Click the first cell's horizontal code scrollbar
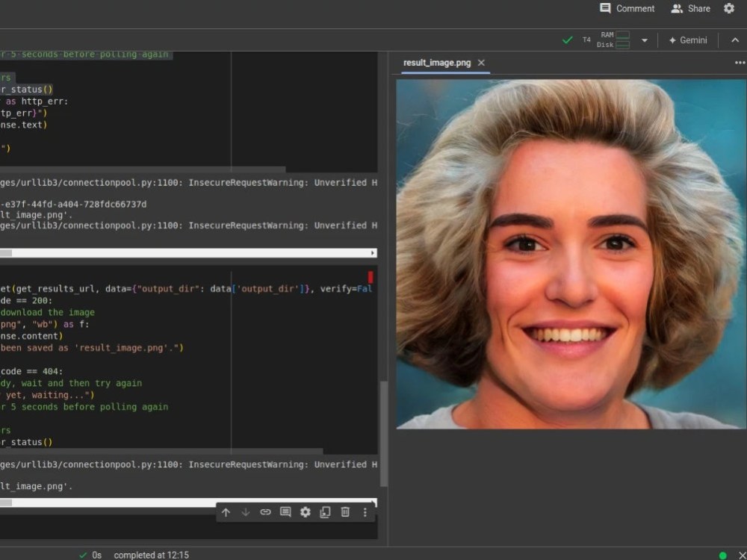The height and width of the screenshot is (560, 747). tap(143, 169)
